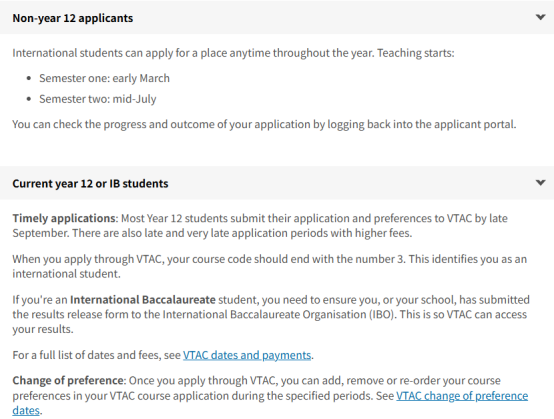Click the bold Timely applications label
554x419 pixels.
tap(64, 218)
